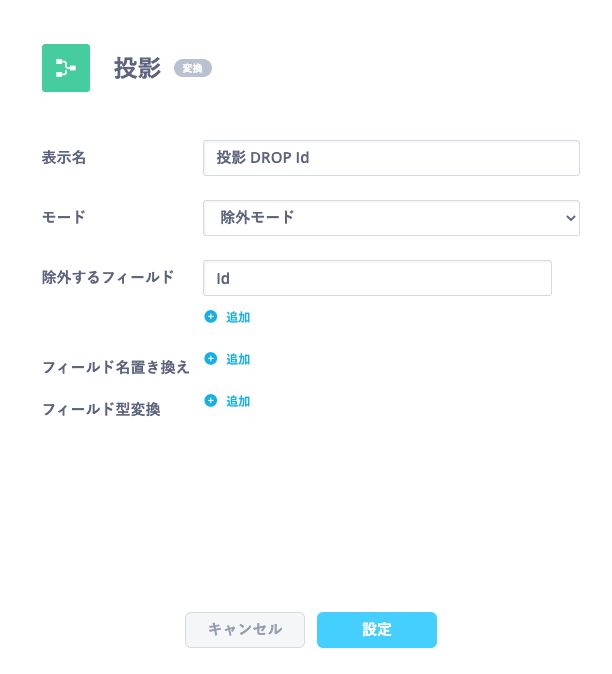Viewport: 612px width, 674px height.
Task: Focus the 表示名 input field
Action: coord(391,158)
